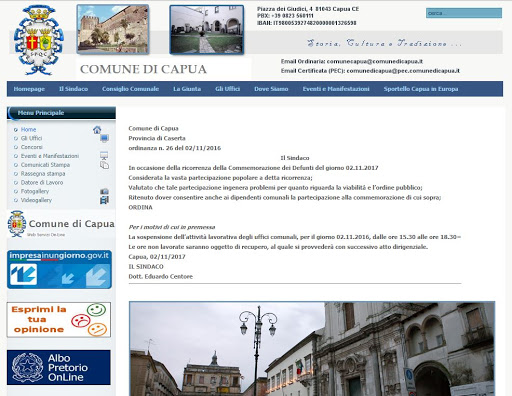Click the green smiley face in opinion banner
The height and width of the screenshot is (396, 512).
[96, 310]
